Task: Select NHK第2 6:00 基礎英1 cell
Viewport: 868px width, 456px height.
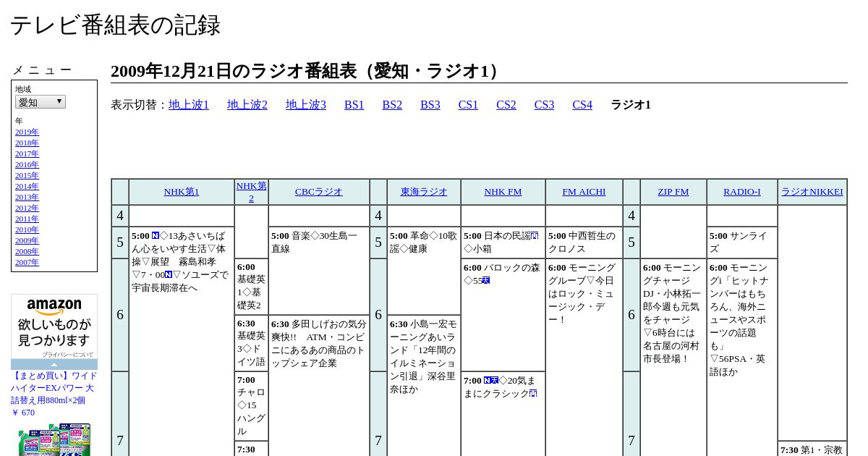Action: tap(252, 287)
